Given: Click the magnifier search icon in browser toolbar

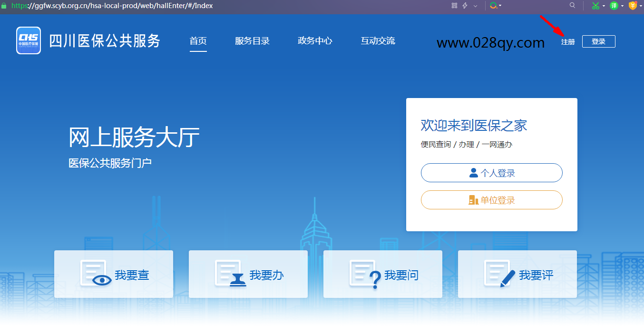Looking at the screenshot, I should (x=573, y=6).
